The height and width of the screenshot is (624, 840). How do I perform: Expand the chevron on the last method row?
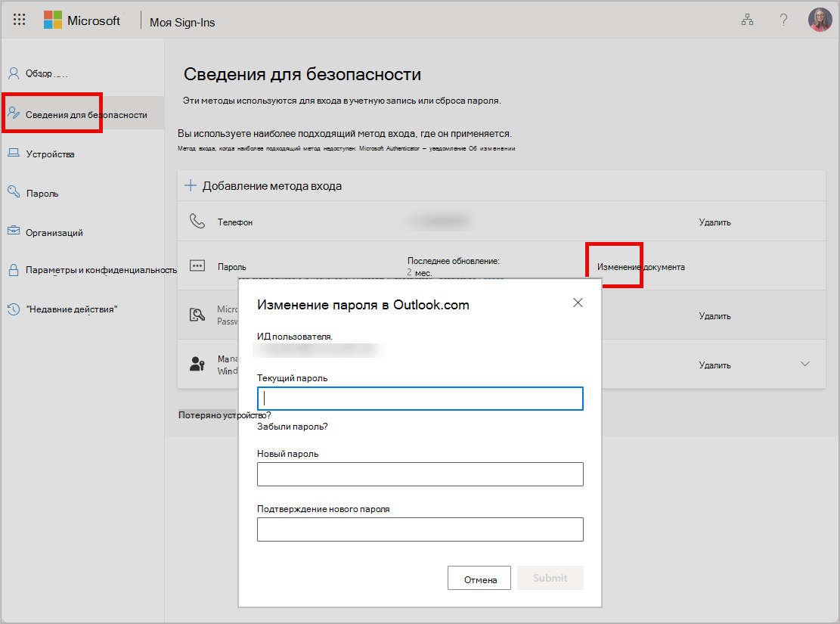[x=804, y=364]
